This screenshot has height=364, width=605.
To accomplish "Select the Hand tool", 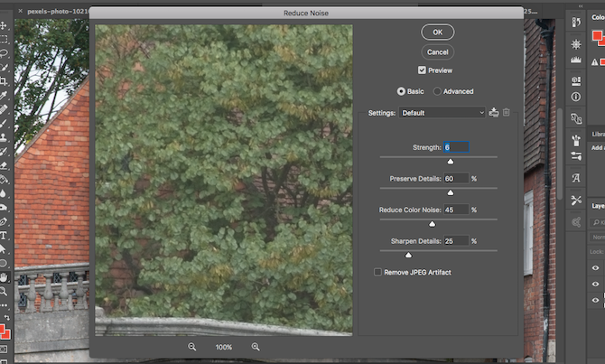I will pos(5,277).
